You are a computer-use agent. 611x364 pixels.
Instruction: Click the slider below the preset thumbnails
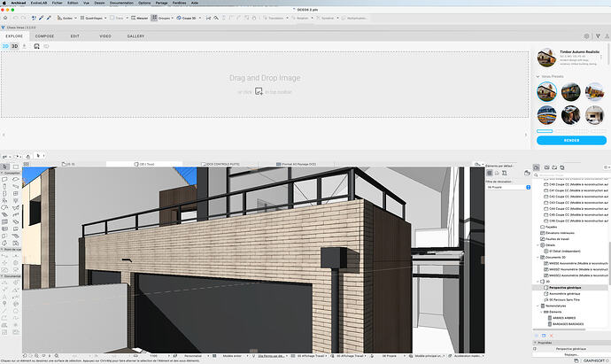pos(545,130)
